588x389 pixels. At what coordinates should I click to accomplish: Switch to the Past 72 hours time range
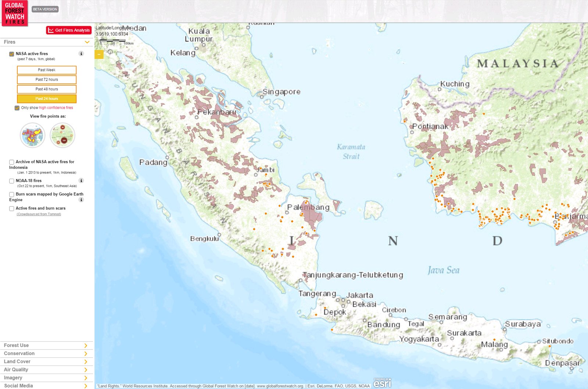point(47,79)
